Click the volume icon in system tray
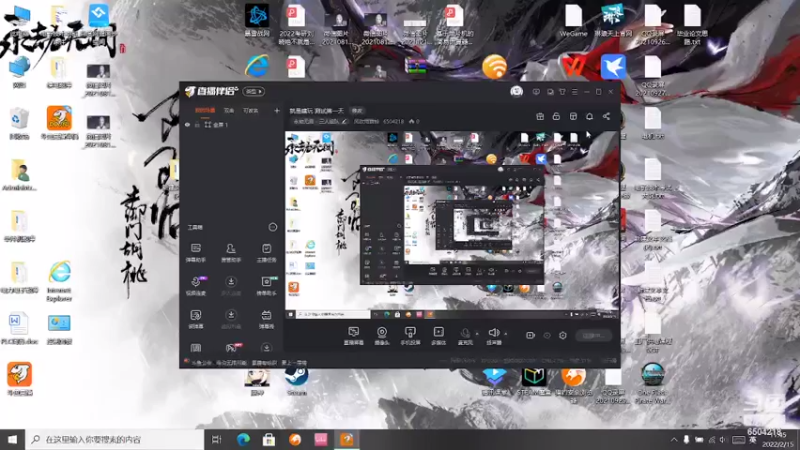 (723, 439)
